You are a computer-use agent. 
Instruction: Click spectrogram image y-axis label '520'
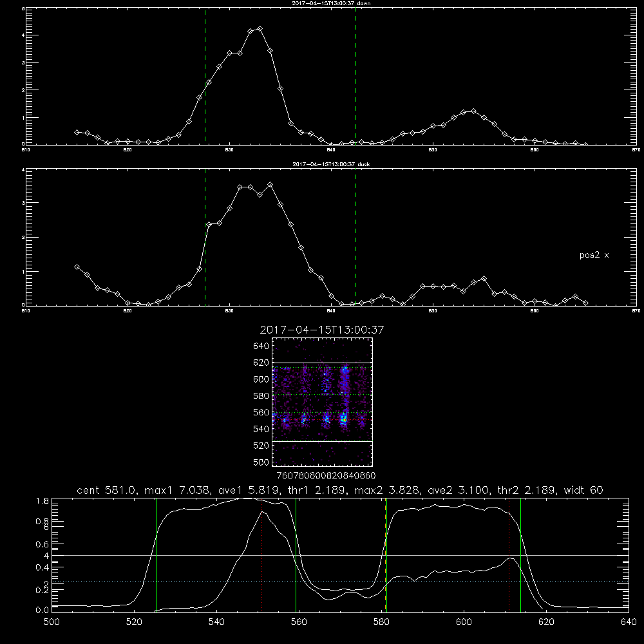click(x=261, y=446)
